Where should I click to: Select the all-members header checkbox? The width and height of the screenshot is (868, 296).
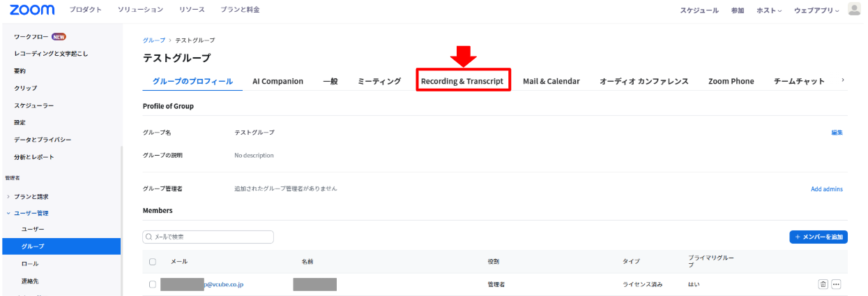click(x=153, y=262)
